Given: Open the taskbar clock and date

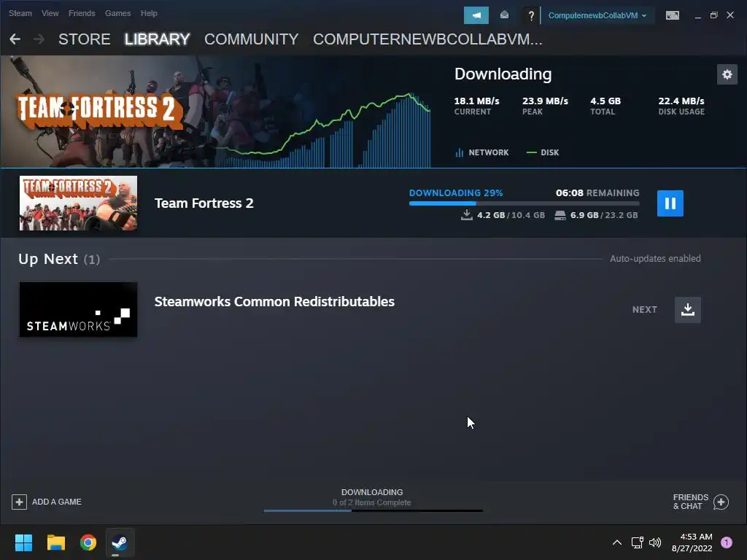Looking at the screenshot, I should coord(692,542).
